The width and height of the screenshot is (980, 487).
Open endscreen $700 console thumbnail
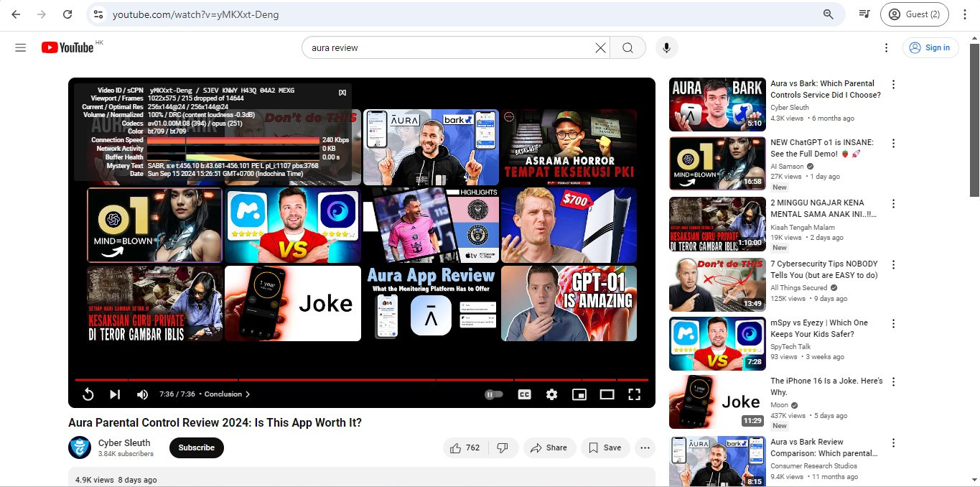(x=569, y=226)
